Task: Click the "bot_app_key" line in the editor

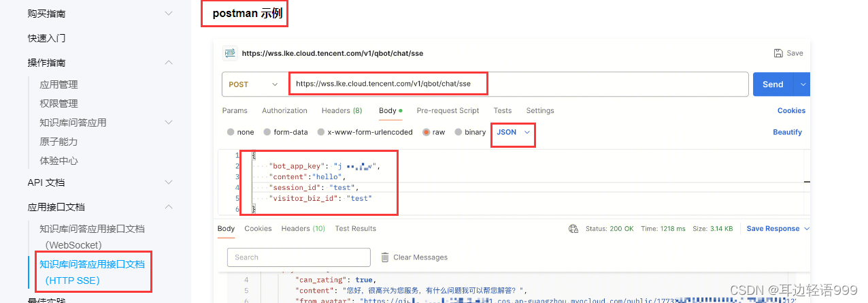Action: [325, 166]
